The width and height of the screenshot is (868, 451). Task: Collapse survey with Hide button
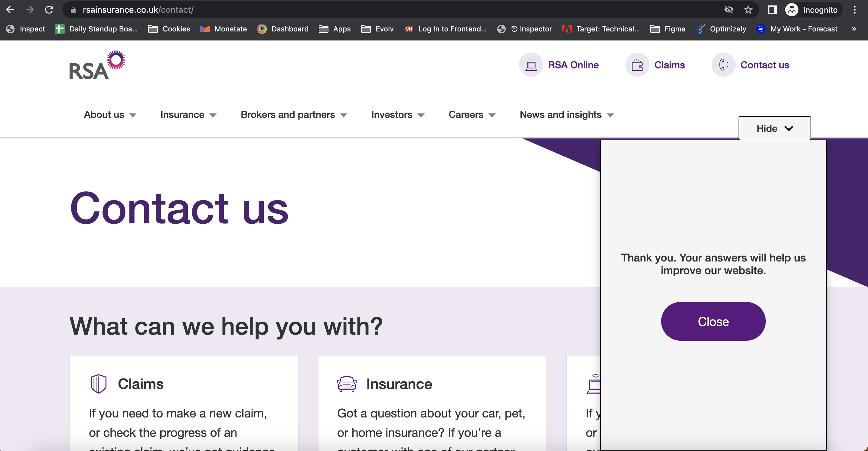click(774, 128)
